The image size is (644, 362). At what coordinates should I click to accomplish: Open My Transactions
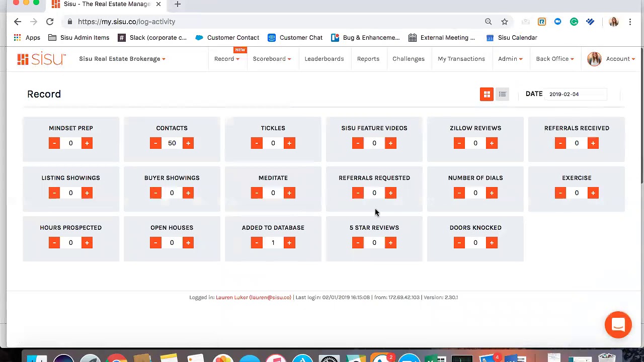click(461, 59)
